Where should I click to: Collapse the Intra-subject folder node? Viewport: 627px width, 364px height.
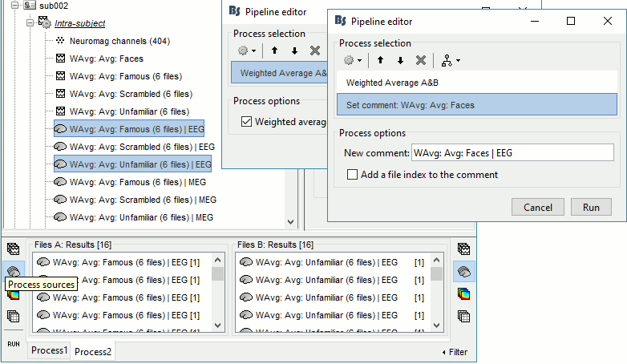pyautogui.click(x=30, y=23)
